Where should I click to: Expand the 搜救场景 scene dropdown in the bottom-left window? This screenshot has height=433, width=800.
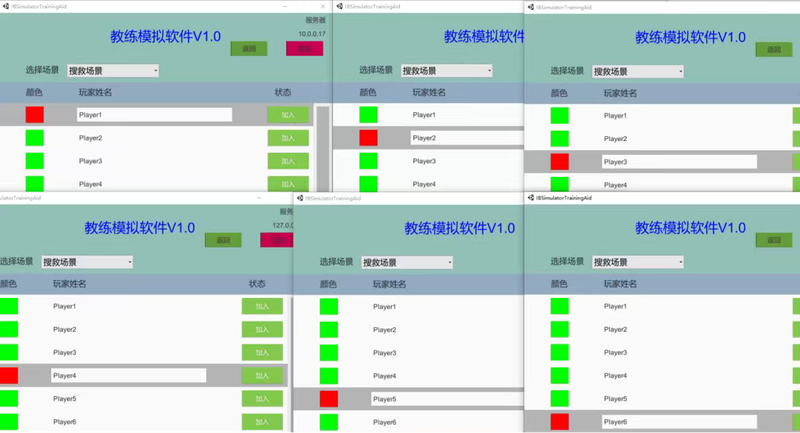[87, 262]
